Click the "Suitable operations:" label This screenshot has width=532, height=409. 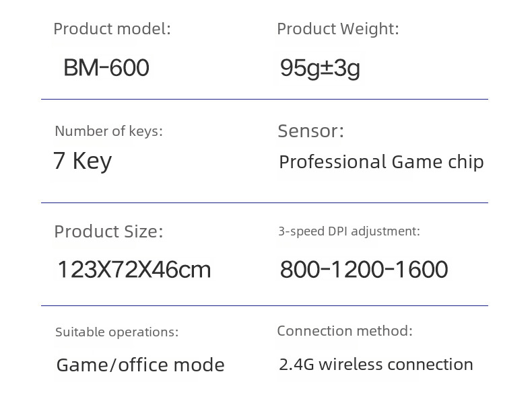tap(117, 332)
